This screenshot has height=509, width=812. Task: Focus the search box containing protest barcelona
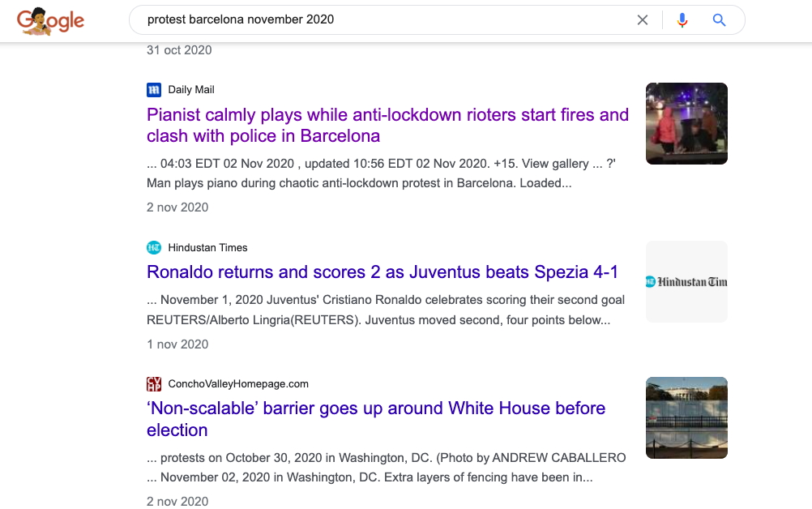coord(381,20)
